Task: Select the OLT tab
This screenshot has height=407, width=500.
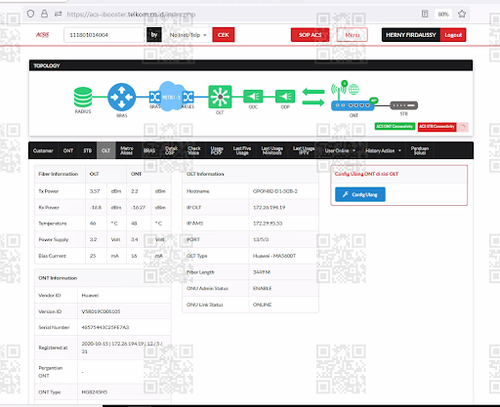Action: (106, 151)
